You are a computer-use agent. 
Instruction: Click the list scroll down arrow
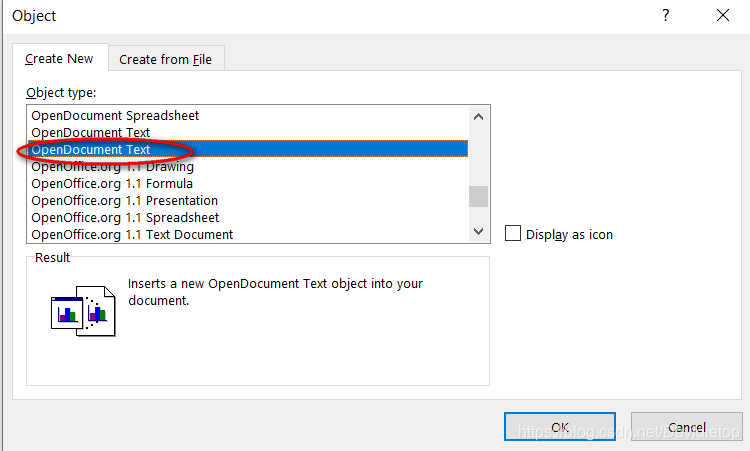pyautogui.click(x=478, y=231)
